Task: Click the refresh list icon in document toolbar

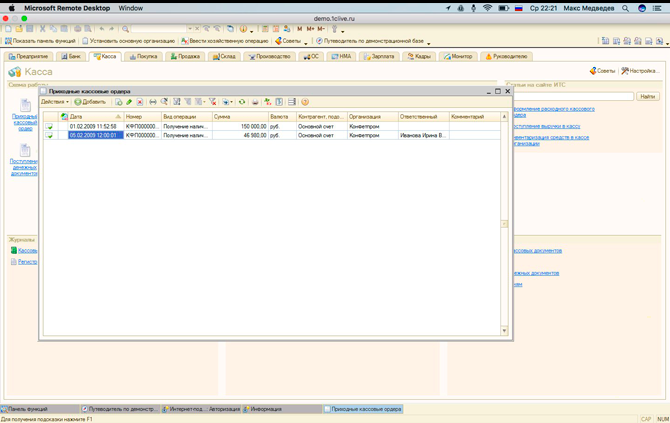Action: (241, 102)
